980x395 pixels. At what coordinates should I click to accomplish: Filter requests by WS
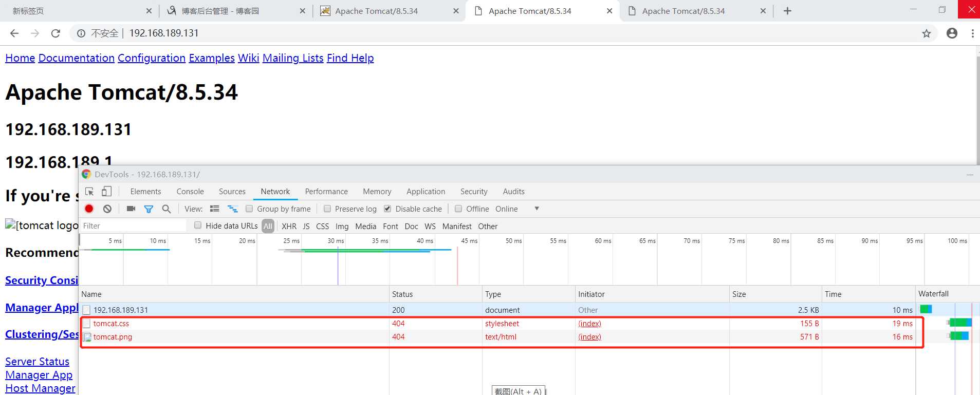click(x=430, y=226)
